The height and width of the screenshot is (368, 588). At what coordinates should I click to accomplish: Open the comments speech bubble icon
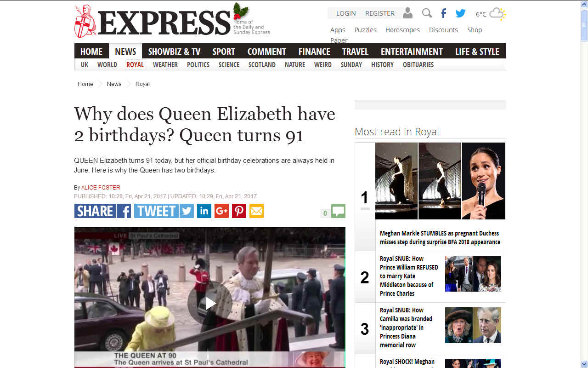[x=338, y=211]
